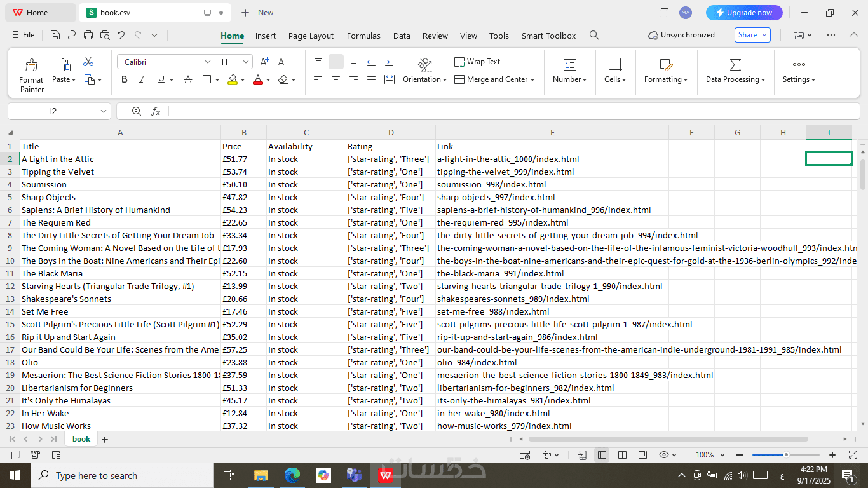Click the Upgrade now button

[744, 13]
